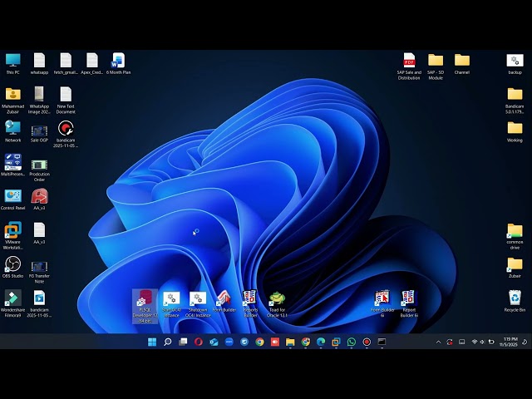The image size is (532, 399).
Task: Select the SAP - SD Module folder
Action: [x=436, y=66]
